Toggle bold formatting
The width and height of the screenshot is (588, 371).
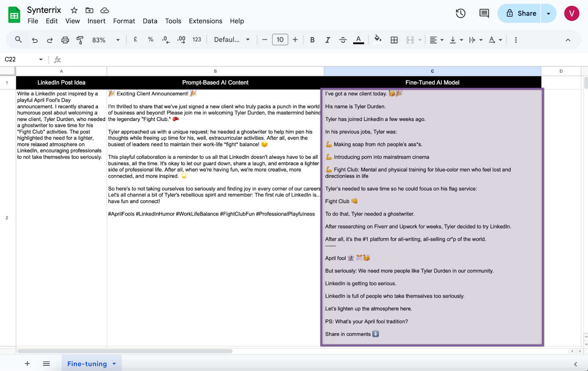click(312, 40)
